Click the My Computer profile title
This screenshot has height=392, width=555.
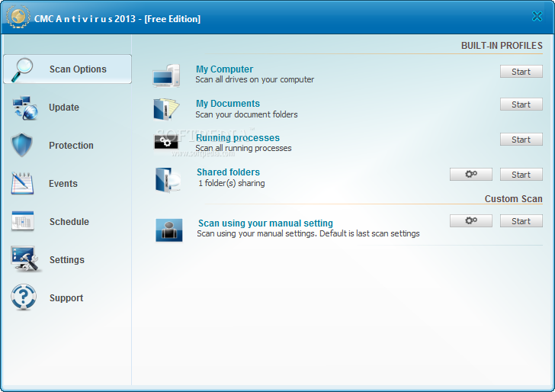coord(224,69)
